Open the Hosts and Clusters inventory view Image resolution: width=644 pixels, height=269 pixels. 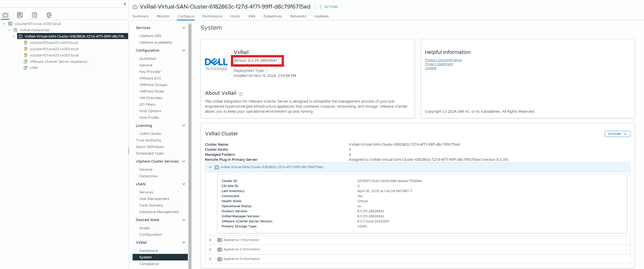(5, 15)
